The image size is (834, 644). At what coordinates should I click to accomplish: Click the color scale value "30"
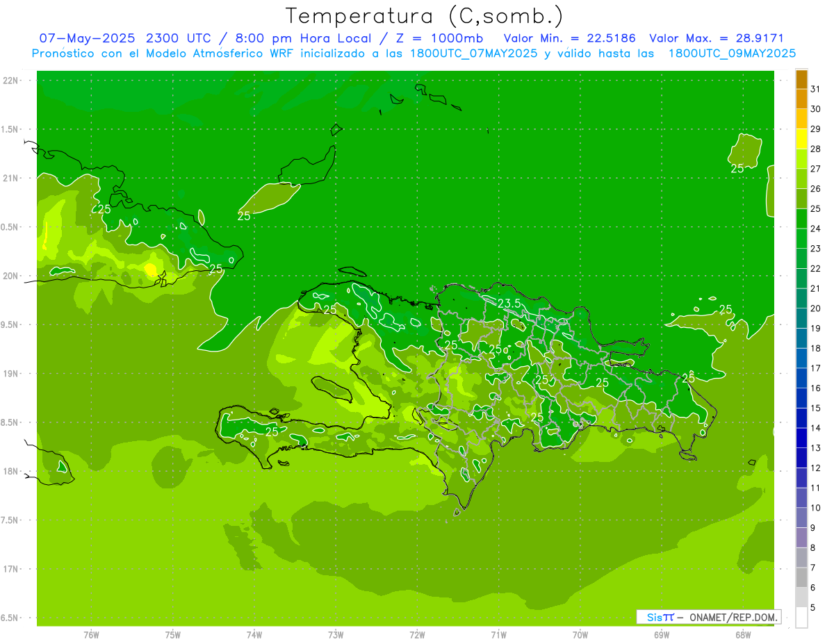815,109
